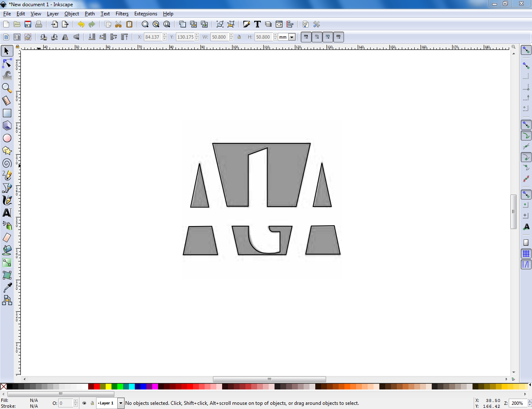Select the Ellipse circle tool
This screenshot has width=532, height=409.
pyautogui.click(x=7, y=138)
